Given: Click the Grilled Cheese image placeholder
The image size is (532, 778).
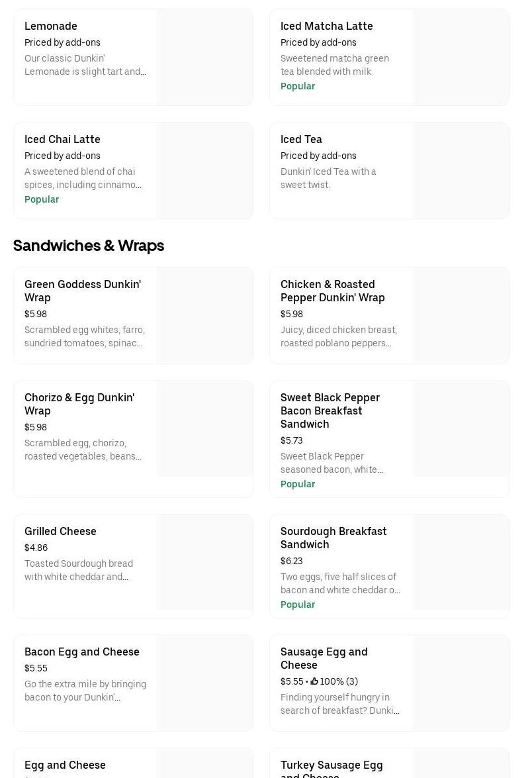Looking at the screenshot, I should click(204, 562).
